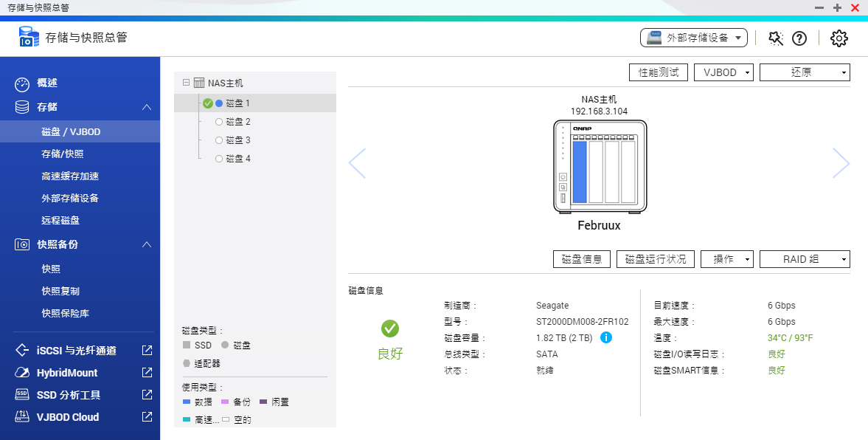This screenshot has width=868, height=440.
Task: Open the help question mark icon
Action: point(799,38)
